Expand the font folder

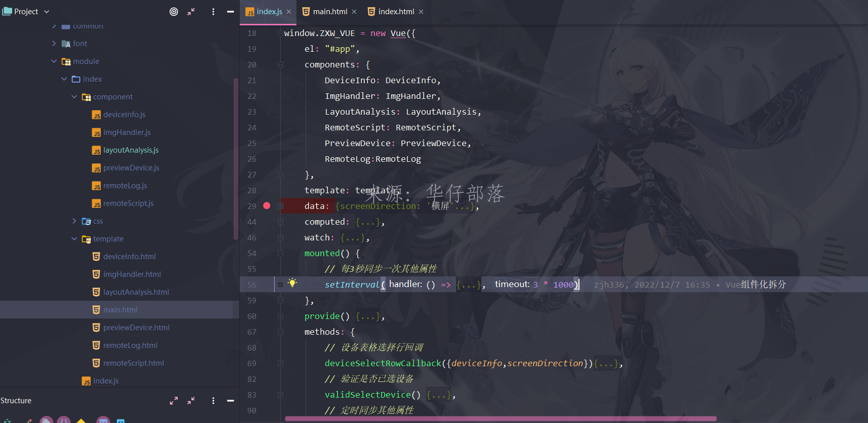click(54, 44)
